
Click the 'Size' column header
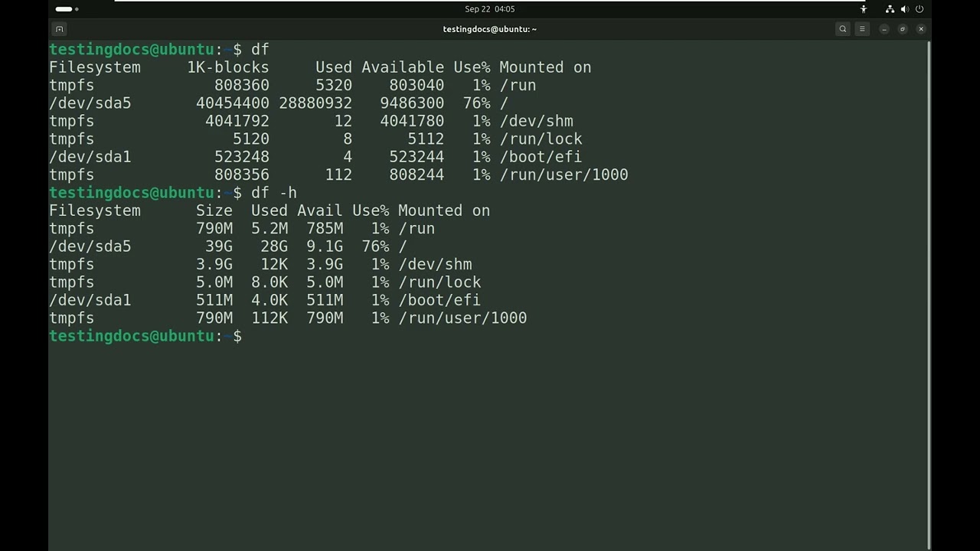214,210
